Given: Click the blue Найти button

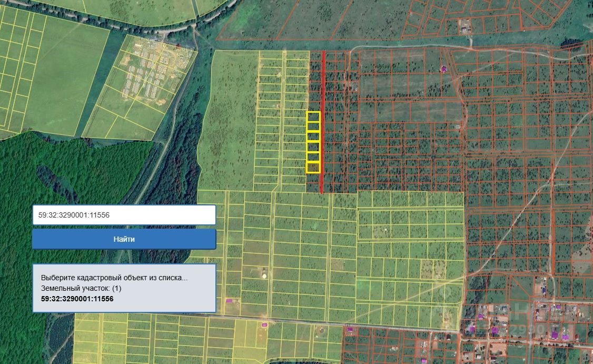Looking at the screenshot, I should coord(124,239).
